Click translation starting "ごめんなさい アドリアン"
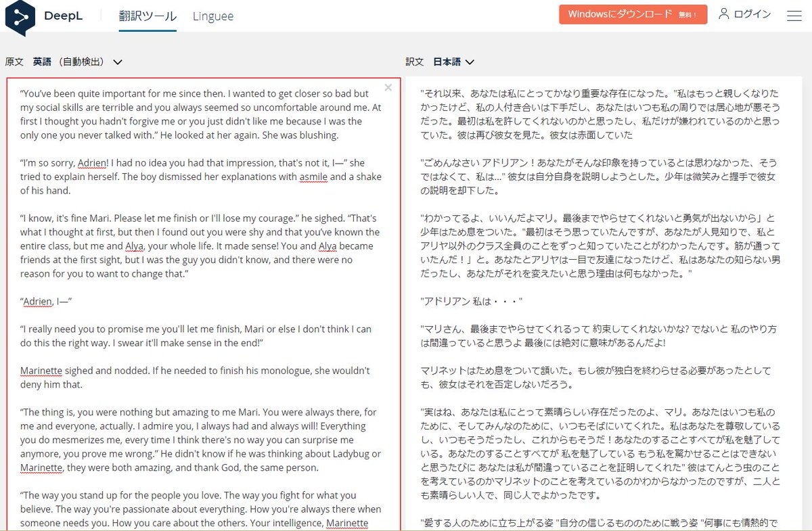Image resolution: width=812 pixels, height=531 pixels. tap(599, 177)
